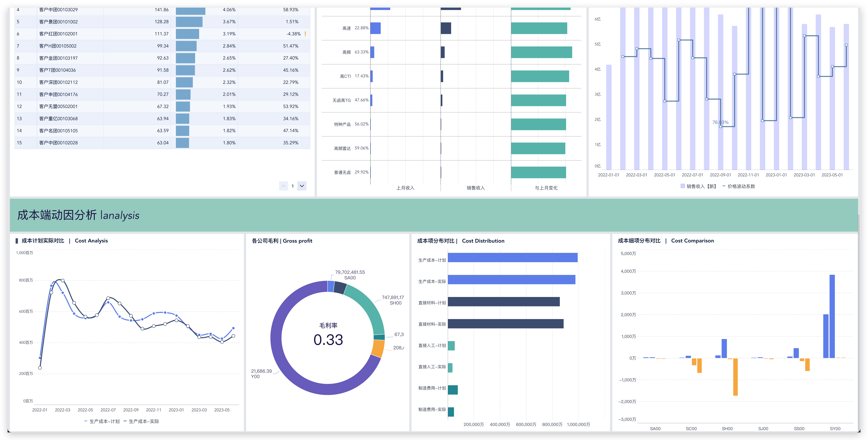Screen dimensions: 868x440
Task: Click the 高频 product category label
Action: point(346,52)
